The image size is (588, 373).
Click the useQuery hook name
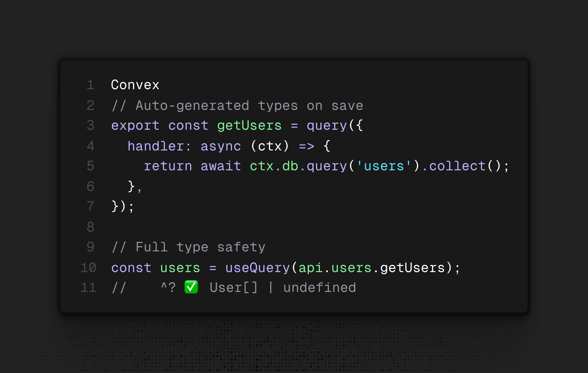pyautogui.click(x=257, y=268)
